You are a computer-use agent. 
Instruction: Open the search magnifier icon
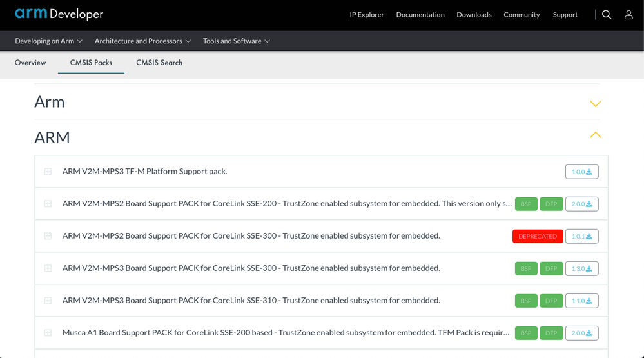coord(607,15)
